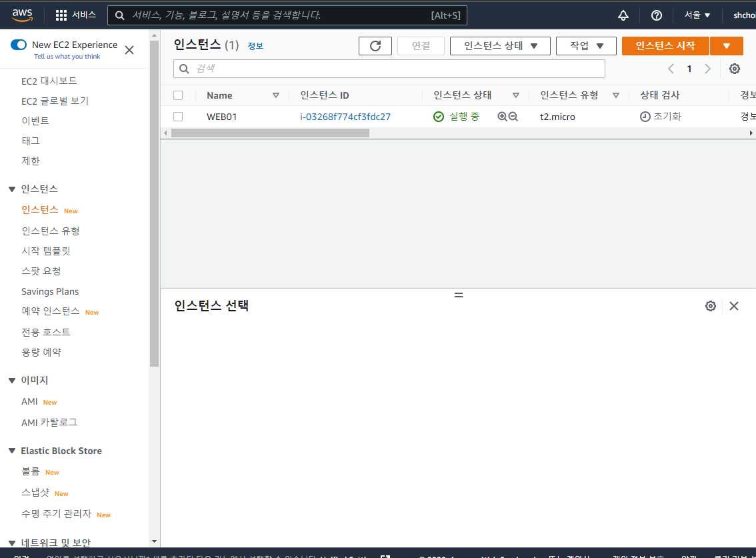
Task: Collapse the Elastic Block Store section
Action: click(12, 451)
